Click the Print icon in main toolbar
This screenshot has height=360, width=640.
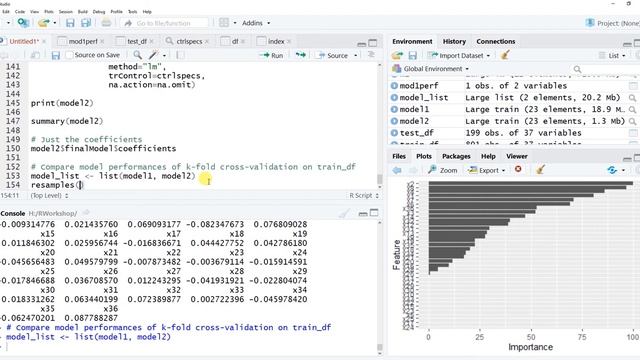point(106,23)
